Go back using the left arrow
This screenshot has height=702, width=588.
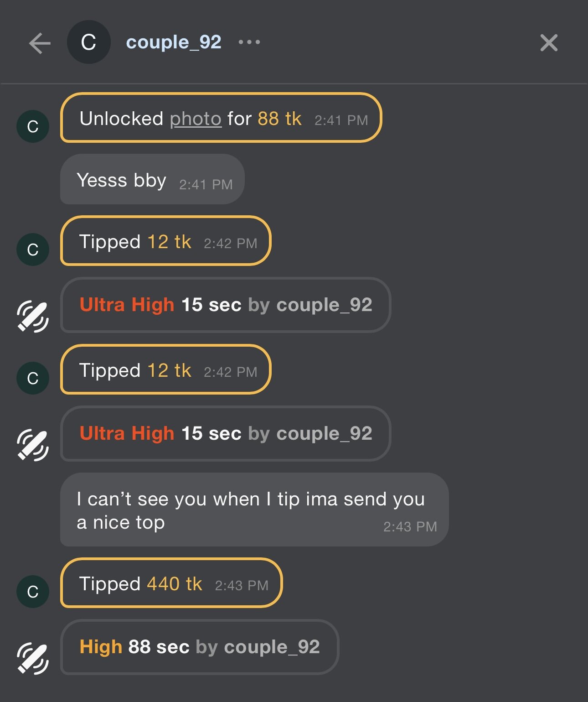pos(40,43)
